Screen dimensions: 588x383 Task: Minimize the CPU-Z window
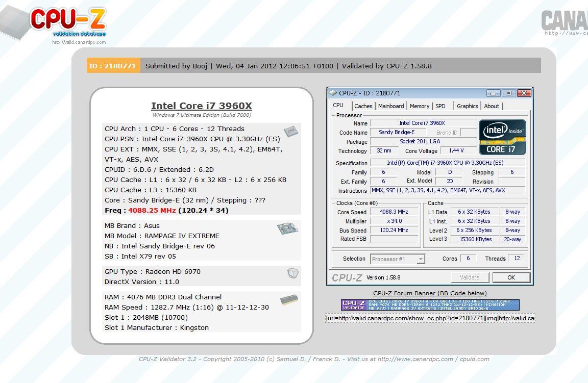493,93
